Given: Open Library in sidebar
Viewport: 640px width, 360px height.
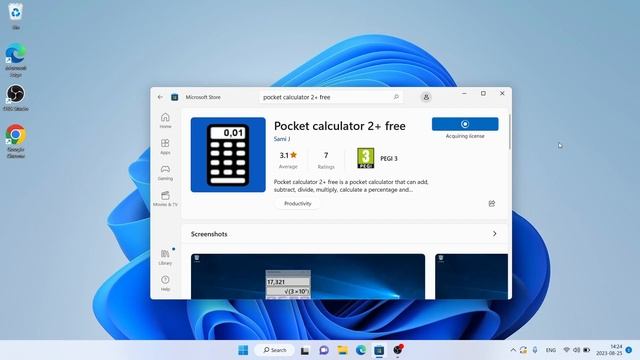Looking at the screenshot, I should click(x=165, y=258).
